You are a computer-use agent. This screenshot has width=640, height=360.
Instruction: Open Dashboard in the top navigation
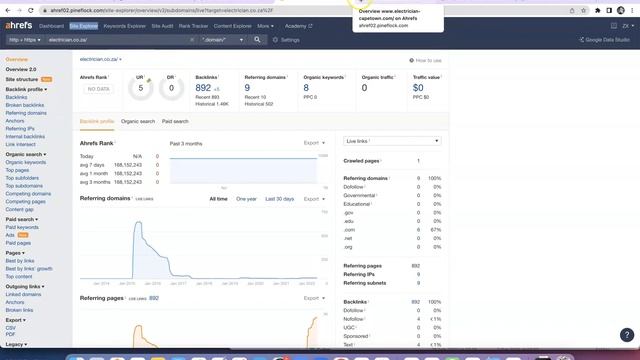51,26
